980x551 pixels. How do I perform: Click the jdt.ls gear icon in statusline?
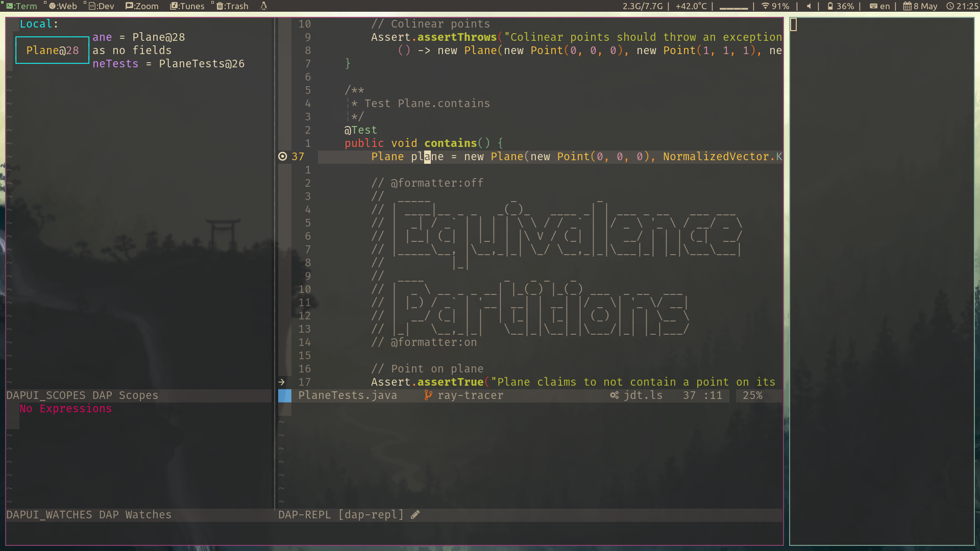pos(615,395)
